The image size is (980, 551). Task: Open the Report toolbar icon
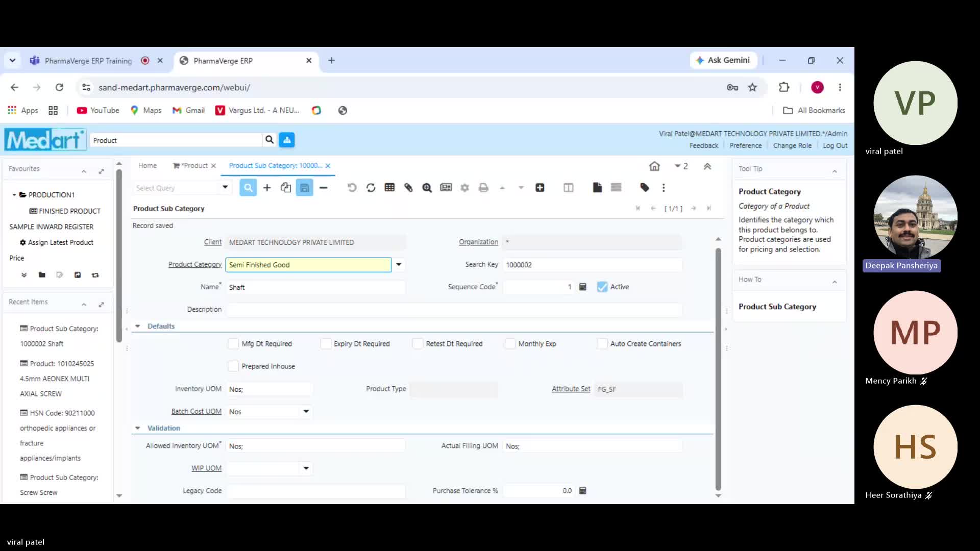click(446, 188)
